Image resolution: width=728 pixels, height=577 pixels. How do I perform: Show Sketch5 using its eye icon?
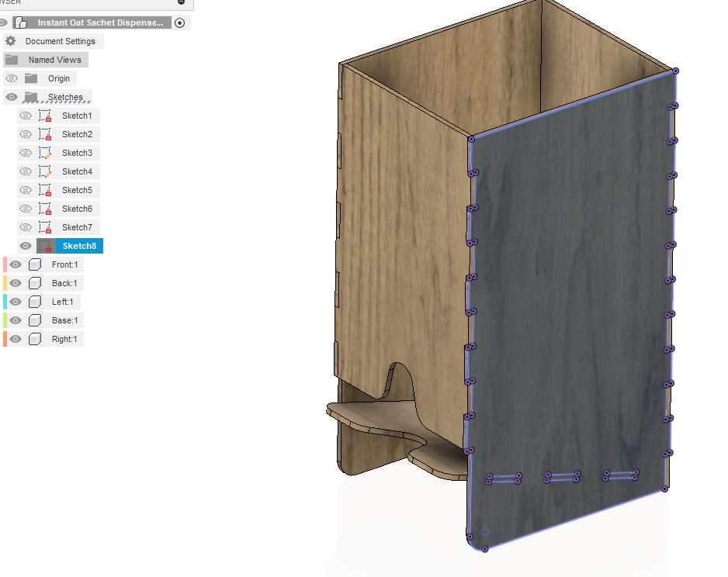pos(26,190)
